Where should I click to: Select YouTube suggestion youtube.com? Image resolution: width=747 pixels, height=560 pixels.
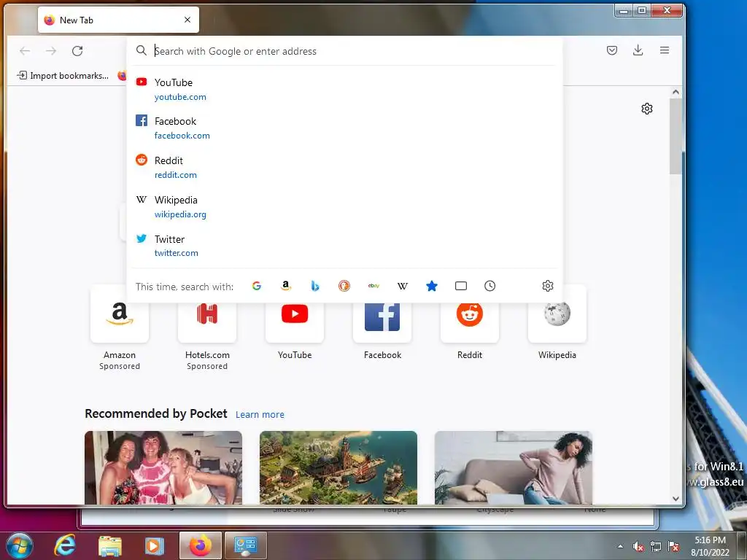[x=345, y=90]
